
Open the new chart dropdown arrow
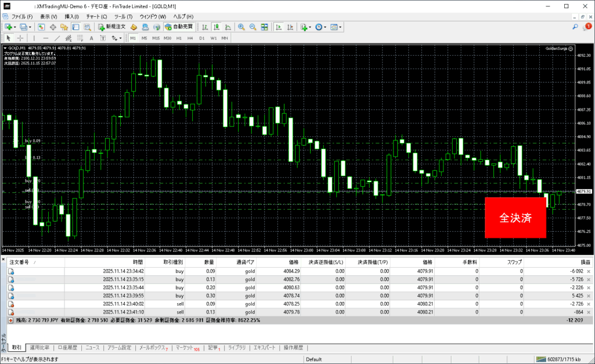tap(15, 27)
